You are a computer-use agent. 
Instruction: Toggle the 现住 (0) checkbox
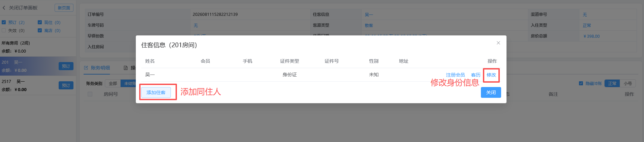40,22
